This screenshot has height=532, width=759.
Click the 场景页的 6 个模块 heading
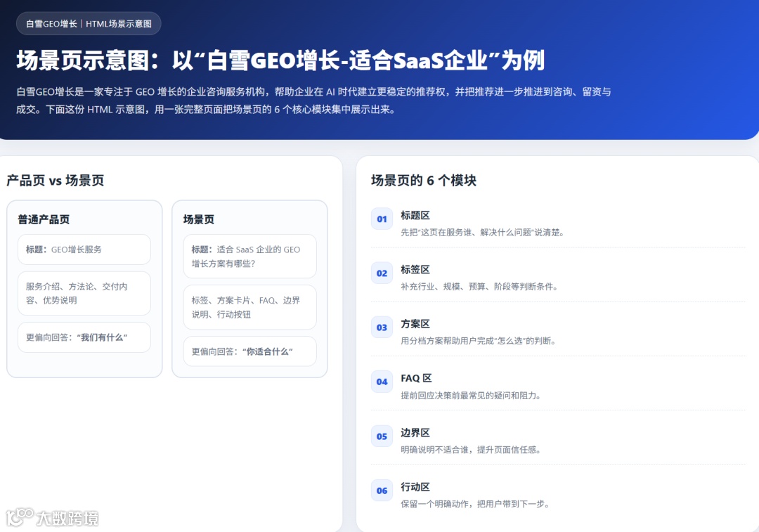pyautogui.click(x=424, y=181)
